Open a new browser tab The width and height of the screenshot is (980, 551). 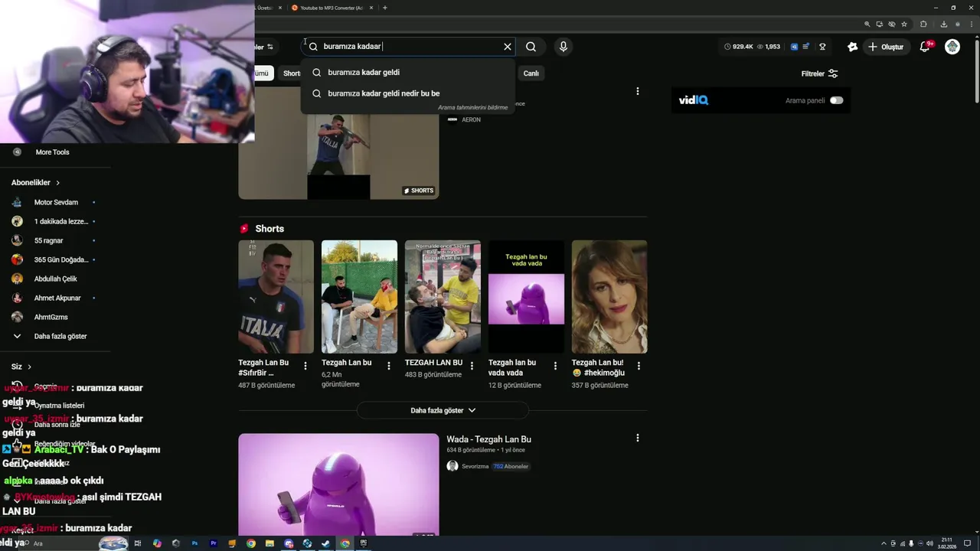point(384,8)
